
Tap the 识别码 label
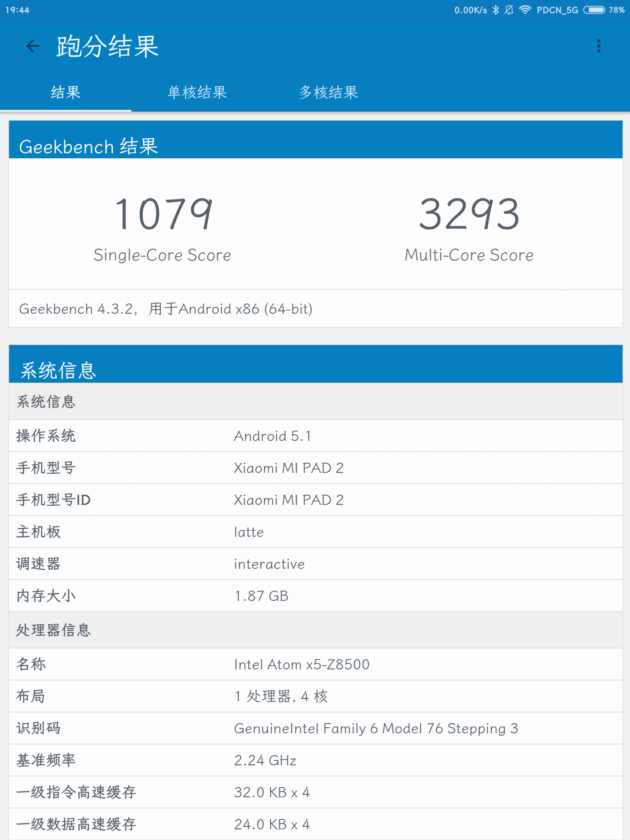(39, 728)
